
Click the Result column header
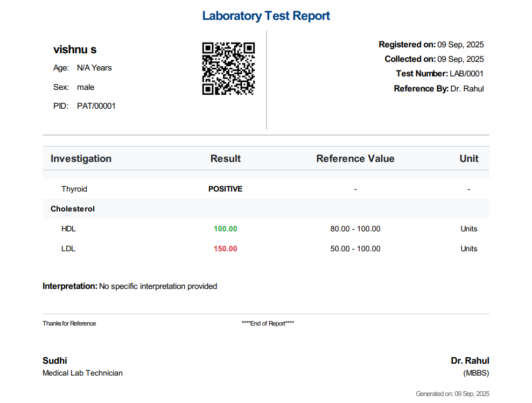pyautogui.click(x=225, y=158)
